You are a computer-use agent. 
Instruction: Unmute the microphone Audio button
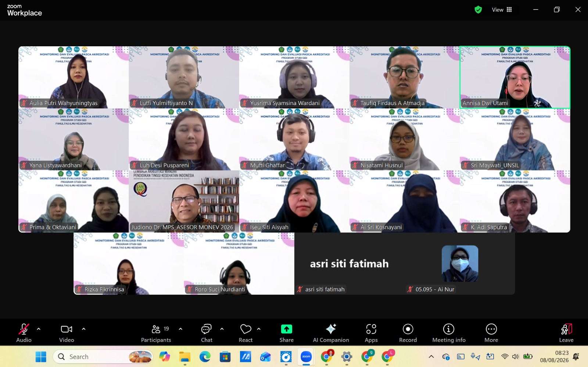(x=24, y=334)
